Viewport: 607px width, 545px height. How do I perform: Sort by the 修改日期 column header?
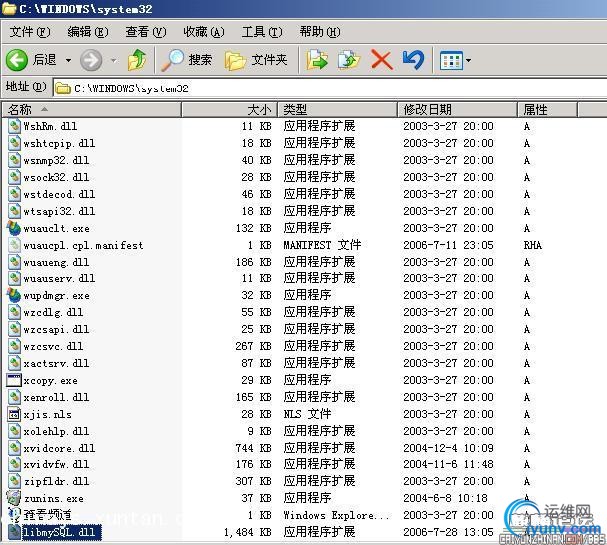click(458, 110)
